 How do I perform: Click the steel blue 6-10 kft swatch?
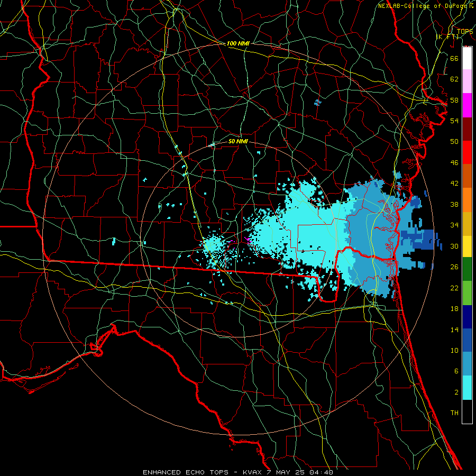[x=467, y=364]
